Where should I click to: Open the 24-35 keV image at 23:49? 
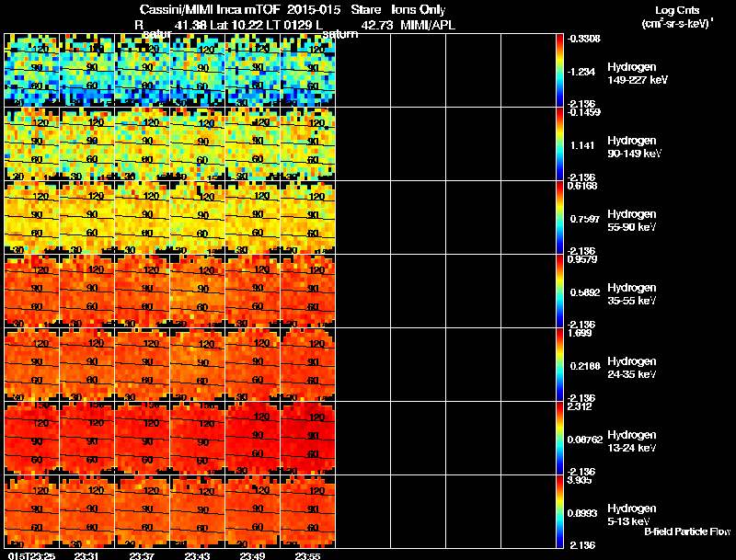pos(253,365)
